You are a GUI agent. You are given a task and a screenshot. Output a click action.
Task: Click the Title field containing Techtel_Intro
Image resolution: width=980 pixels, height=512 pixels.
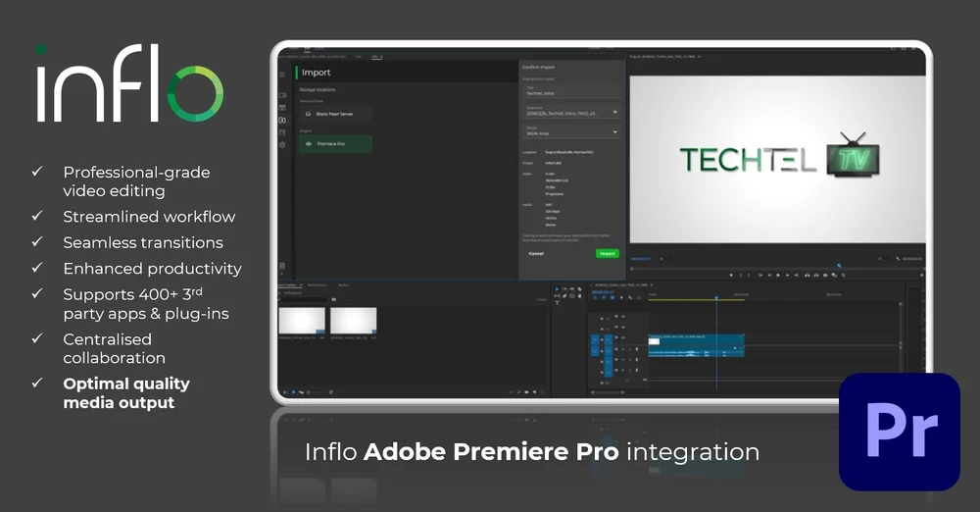[x=572, y=91]
